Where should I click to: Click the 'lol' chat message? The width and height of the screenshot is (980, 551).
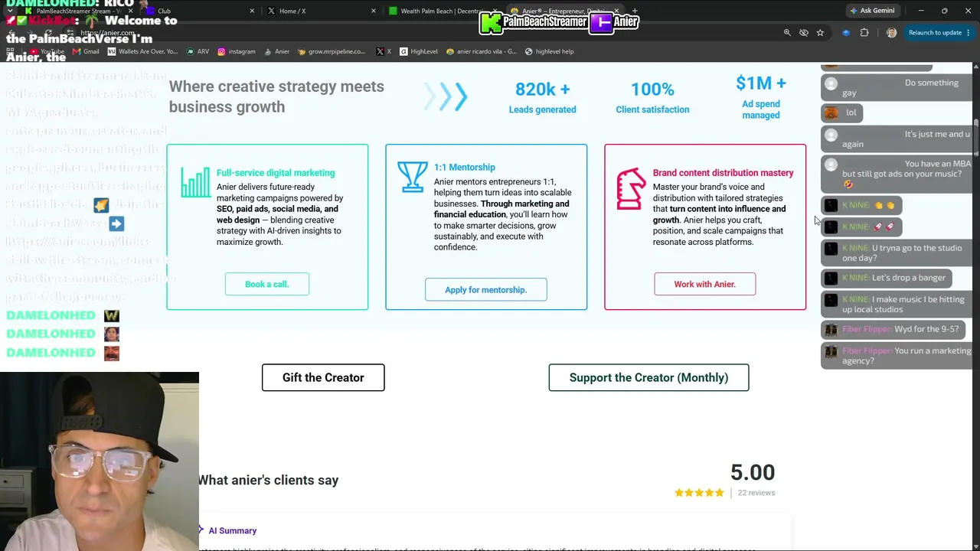[x=842, y=112]
